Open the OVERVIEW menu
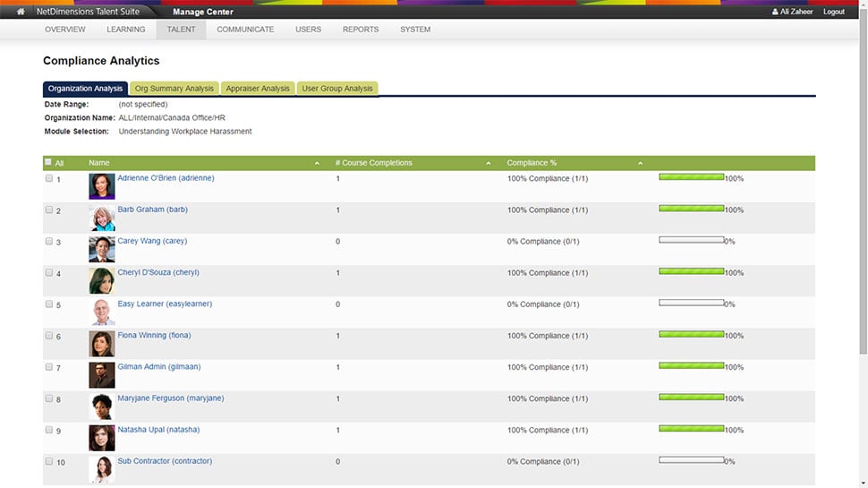 [65, 30]
